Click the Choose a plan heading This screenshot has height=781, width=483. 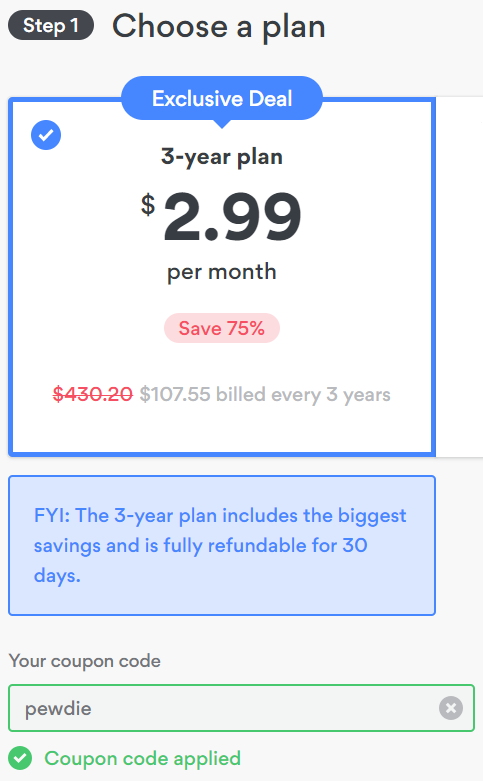(x=219, y=27)
